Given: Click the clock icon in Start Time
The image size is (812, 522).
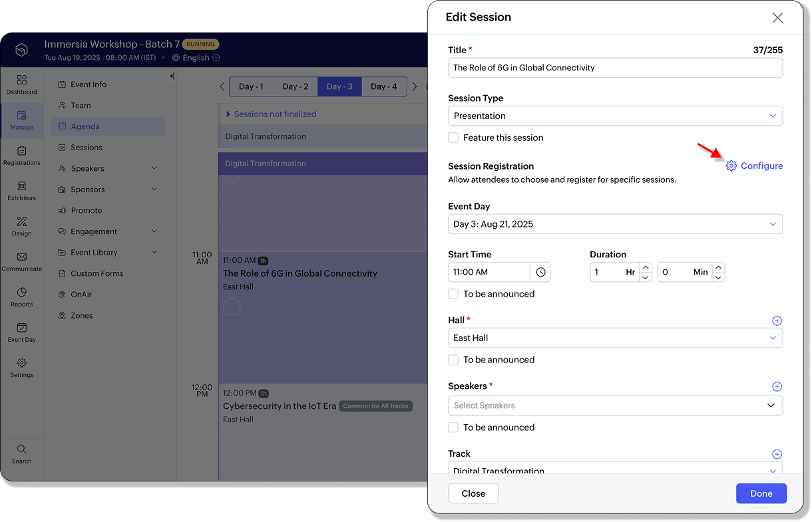Looking at the screenshot, I should [x=540, y=272].
